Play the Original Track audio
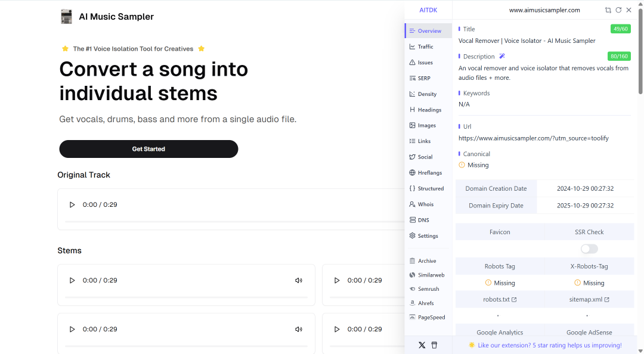 coord(72,204)
